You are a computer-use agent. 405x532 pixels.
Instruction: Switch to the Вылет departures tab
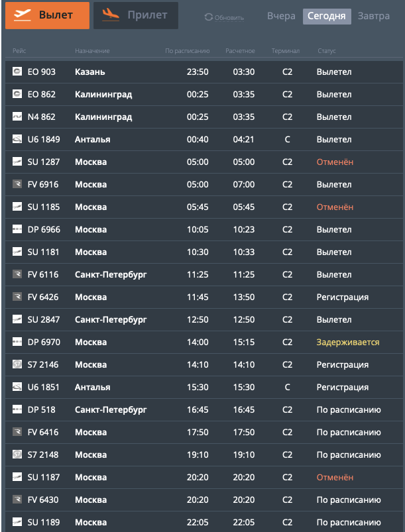click(47, 16)
